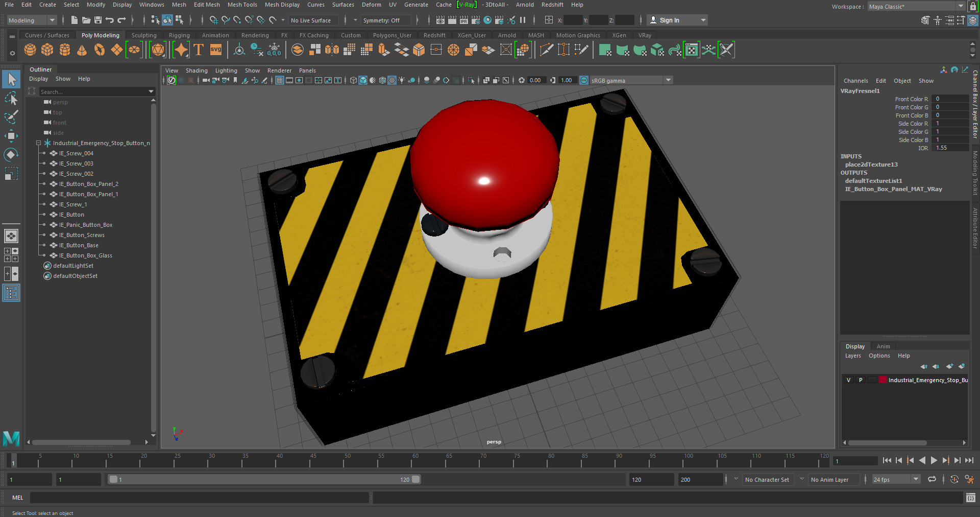
Task: Open the Mesh Tools menu
Action: point(242,5)
